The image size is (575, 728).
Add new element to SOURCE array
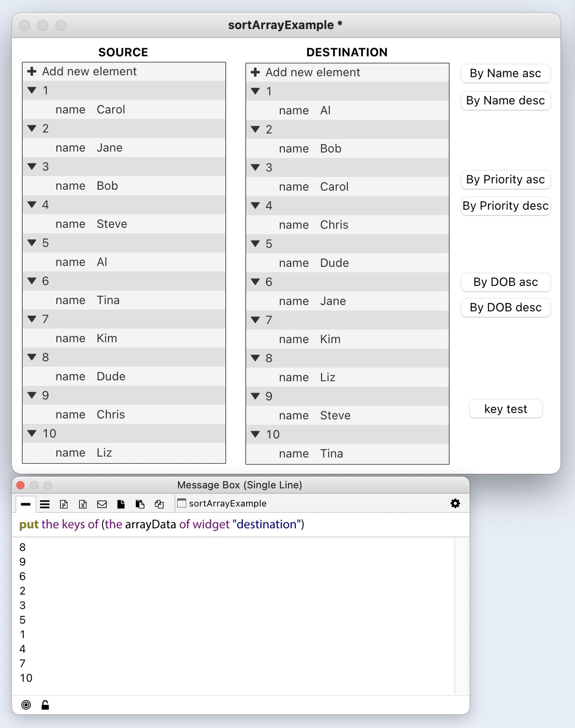pyautogui.click(x=83, y=71)
